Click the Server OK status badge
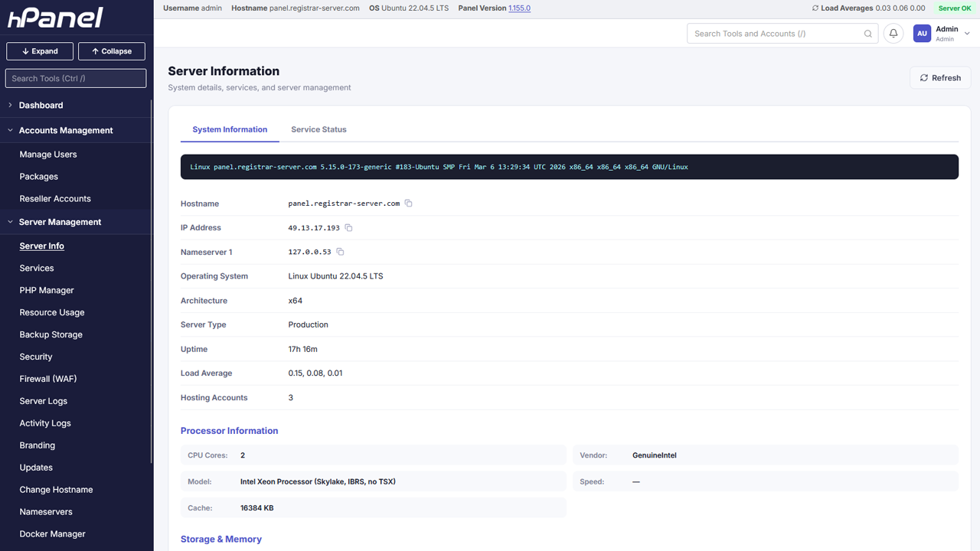 [955, 8]
